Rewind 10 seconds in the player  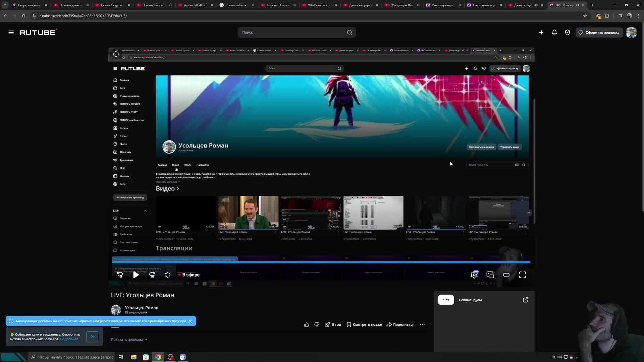pyautogui.click(x=120, y=275)
